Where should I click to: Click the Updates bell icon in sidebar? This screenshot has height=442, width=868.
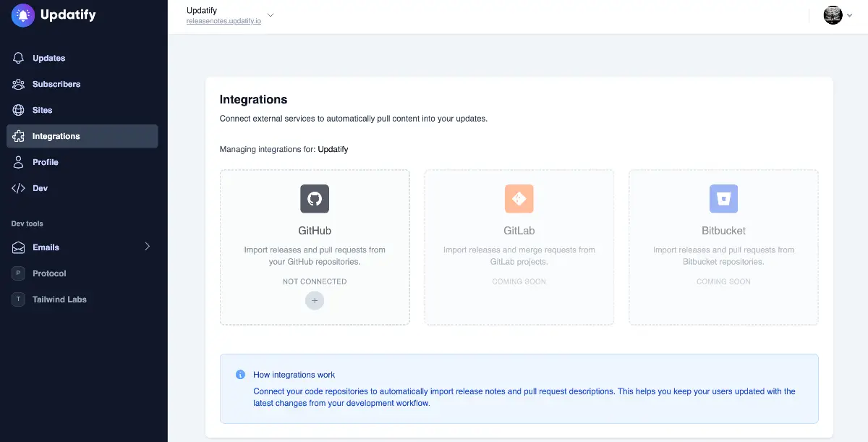[x=19, y=58]
